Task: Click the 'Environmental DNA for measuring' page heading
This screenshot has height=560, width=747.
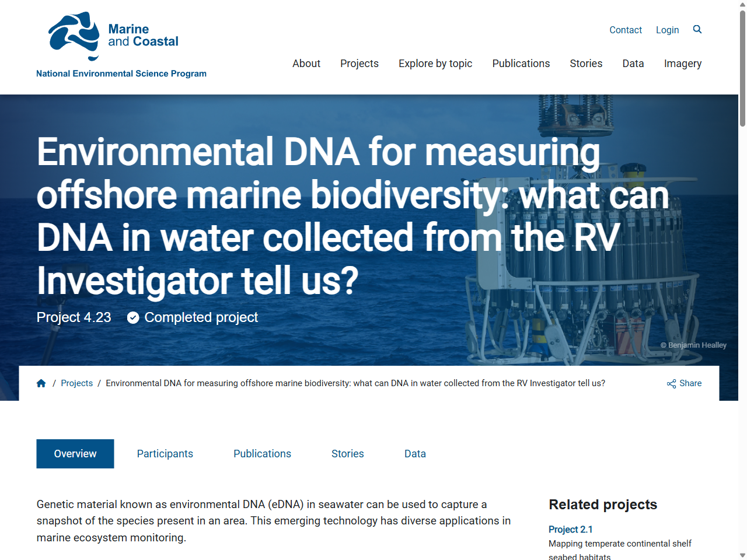Action: [x=352, y=216]
